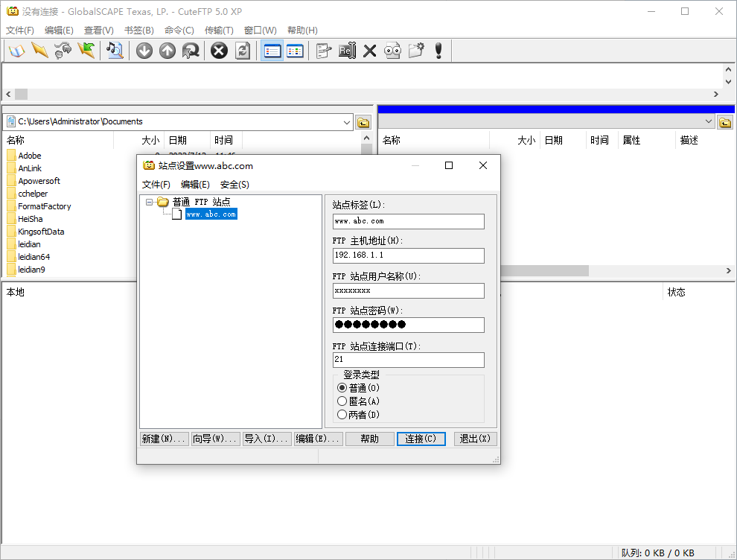Viewport: 737px width, 560px height.
Task: Switch to detailed colored view icon
Action: [x=295, y=51]
